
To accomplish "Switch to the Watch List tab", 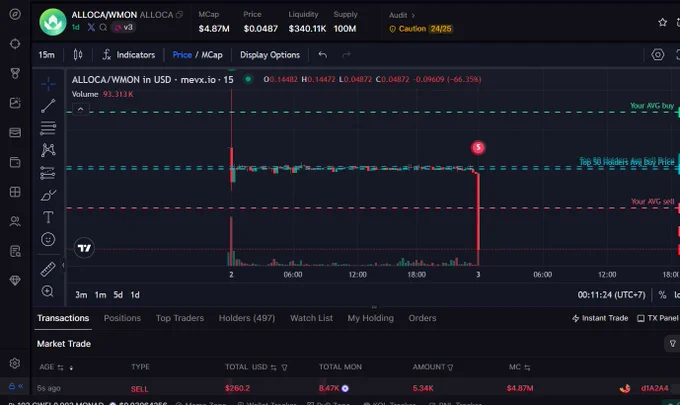I will click(311, 318).
